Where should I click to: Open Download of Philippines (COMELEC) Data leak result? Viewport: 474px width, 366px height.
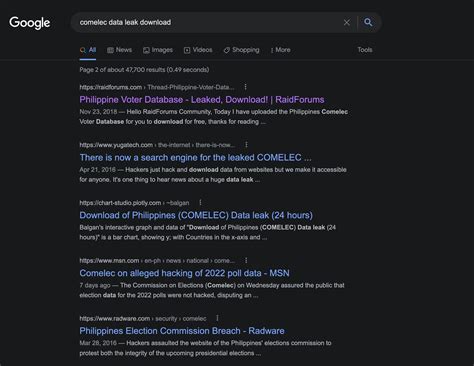click(196, 215)
